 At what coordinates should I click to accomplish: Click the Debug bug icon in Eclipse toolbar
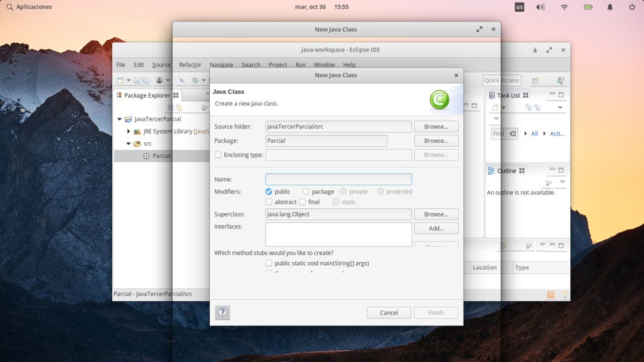point(195,80)
